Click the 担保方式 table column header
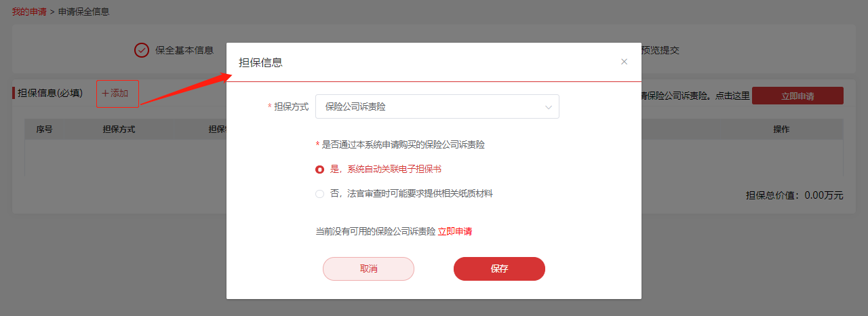Screen dimensions: 868x316 [x=119, y=130]
